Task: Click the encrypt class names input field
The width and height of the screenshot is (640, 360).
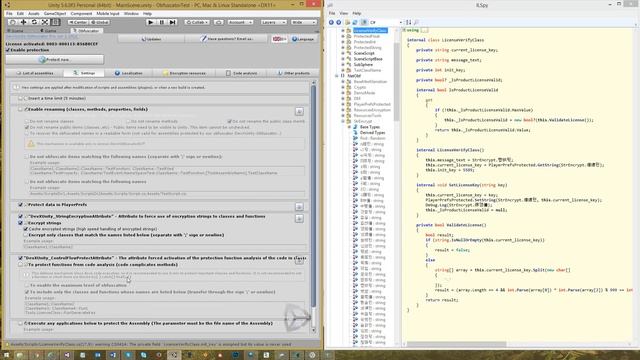Action: tap(164, 247)
